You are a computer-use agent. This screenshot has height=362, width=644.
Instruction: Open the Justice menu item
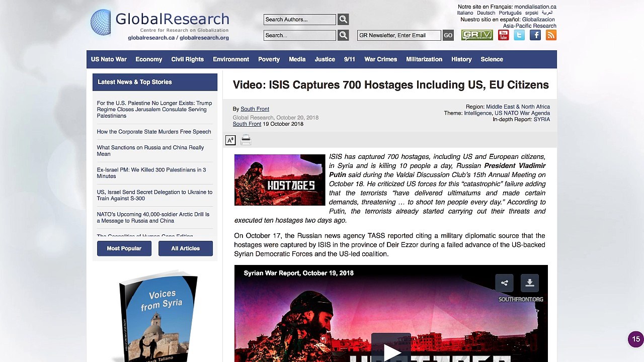click(x=325, y=59)
